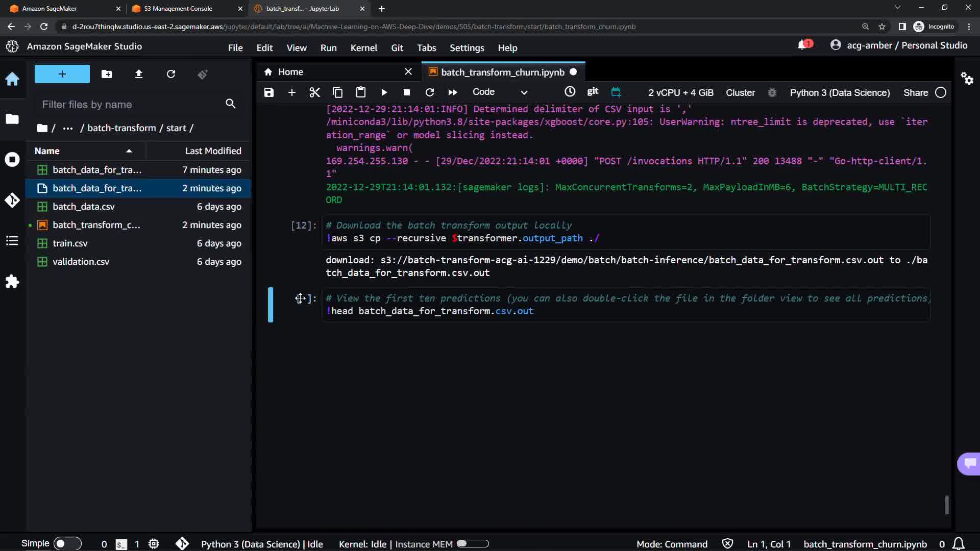Upload files with the upload icon
980x551 pixels.
click(138, 74)
